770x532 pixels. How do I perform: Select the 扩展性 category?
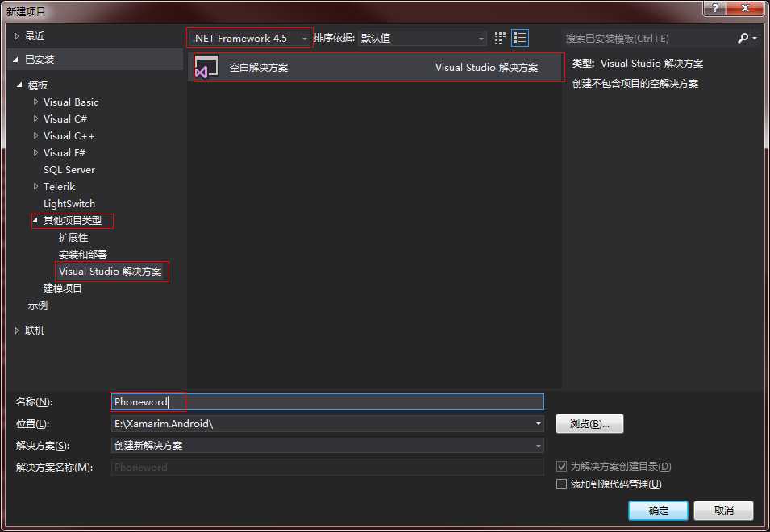pos(73,238)
